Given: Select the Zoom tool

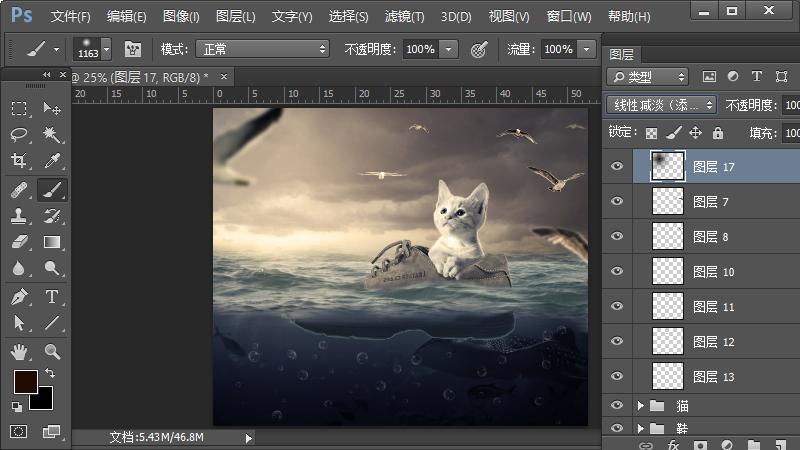Looking at the screenshot, I should click(52, 352).
